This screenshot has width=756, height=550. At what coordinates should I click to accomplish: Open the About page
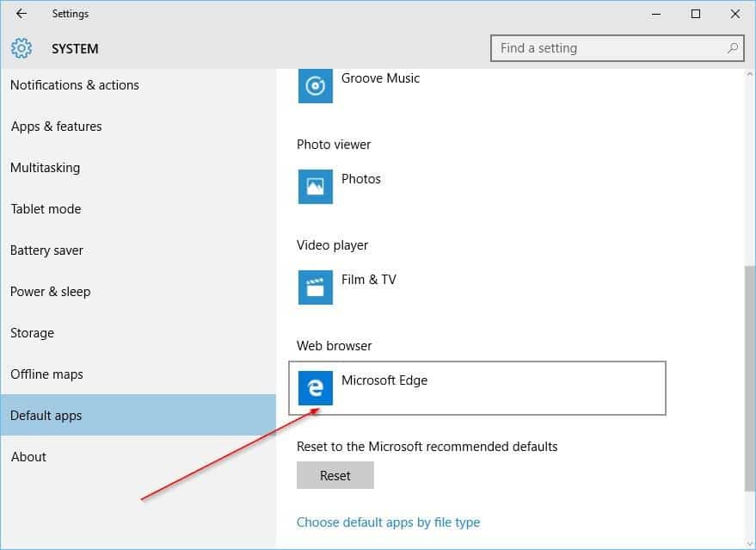138,457
